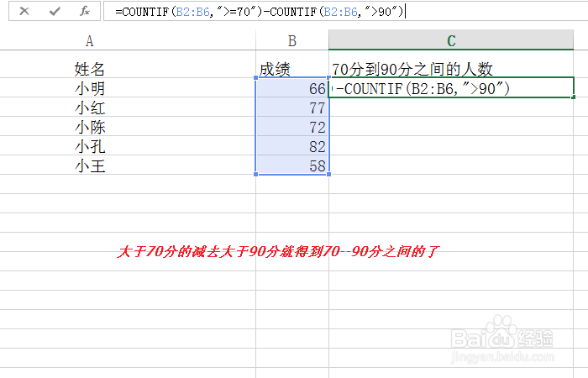Click the red note about 70--90分
Screen dimensions: 588x378
pyautogui.click(x=278, y=251)
